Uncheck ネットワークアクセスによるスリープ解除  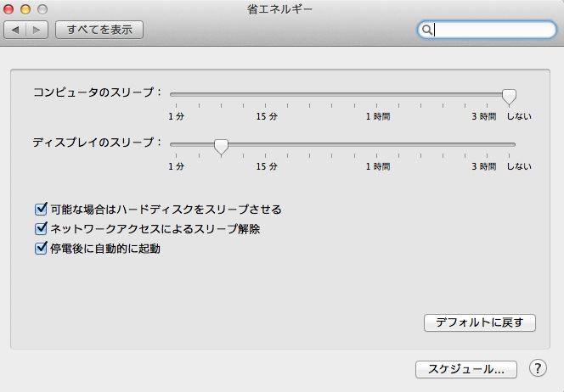tap(41, 228)
